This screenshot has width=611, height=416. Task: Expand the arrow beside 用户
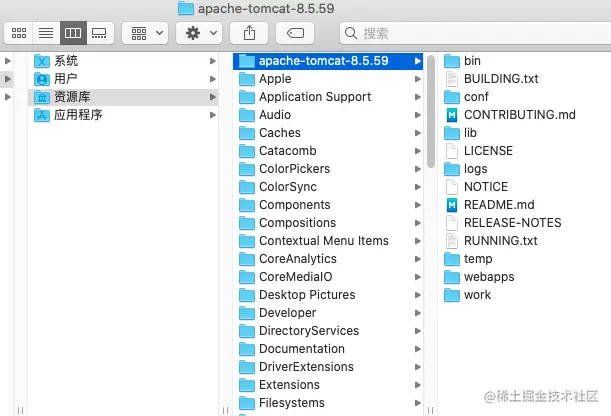point(213,79)
